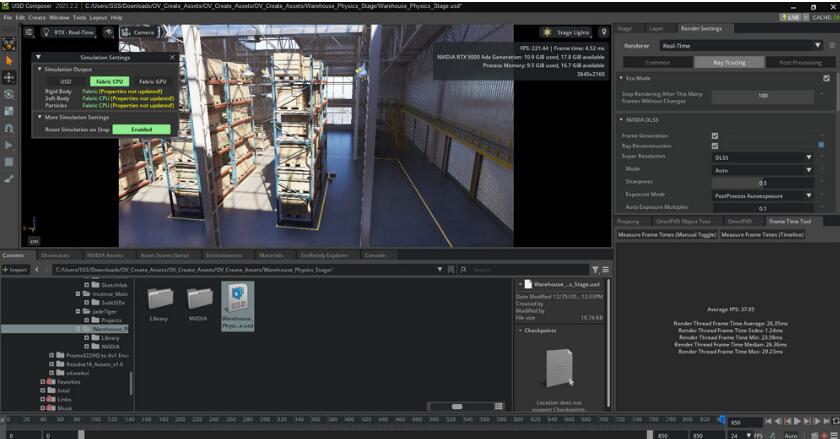Click the viewport settings icon at top-left
840x439 pixels.
click(x=30, y=32)
